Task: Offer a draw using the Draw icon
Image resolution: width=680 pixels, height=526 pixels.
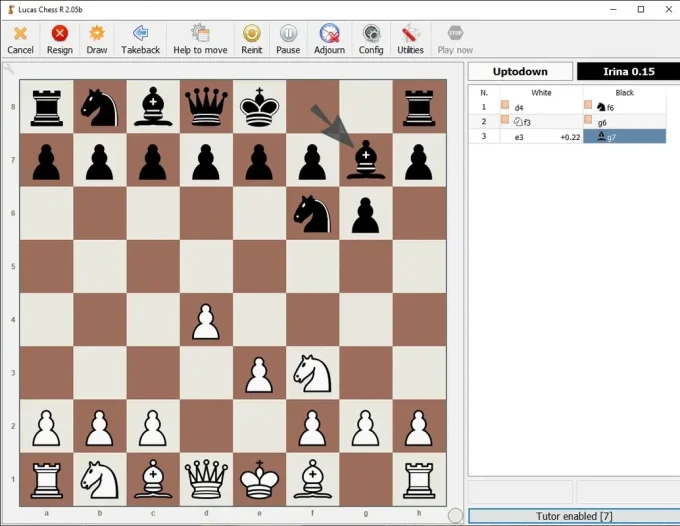Action: (97, 39)
